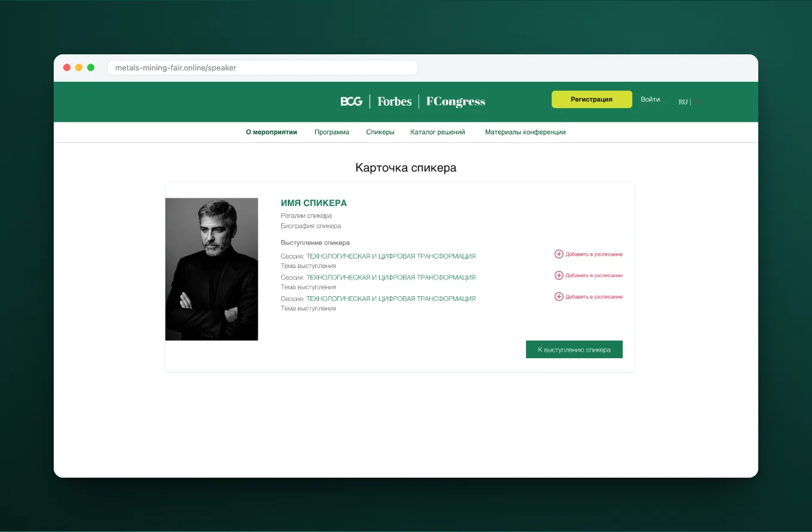Open second ТЕХНОЛОГИЧЕСКАЯ И ЦИФРОВАЯ ТРАНСФОРМАЦИЯ session link
The image size is (812, 532).
pyautogui.click(x=391, y=278)
